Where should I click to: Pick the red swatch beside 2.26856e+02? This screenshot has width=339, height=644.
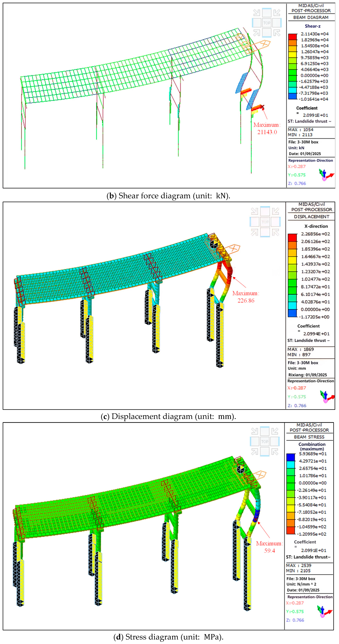pos(292,238)
